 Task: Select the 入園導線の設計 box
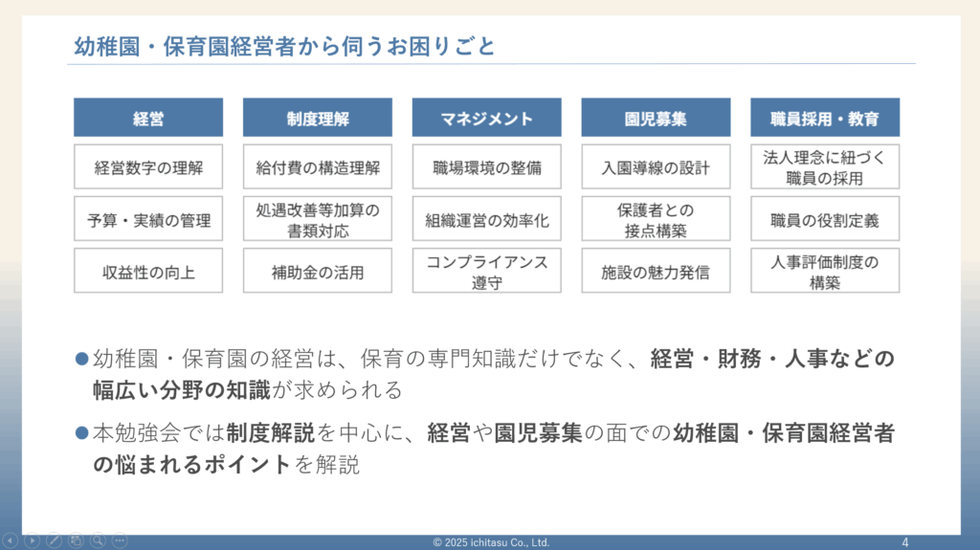(x=656, y=166)
